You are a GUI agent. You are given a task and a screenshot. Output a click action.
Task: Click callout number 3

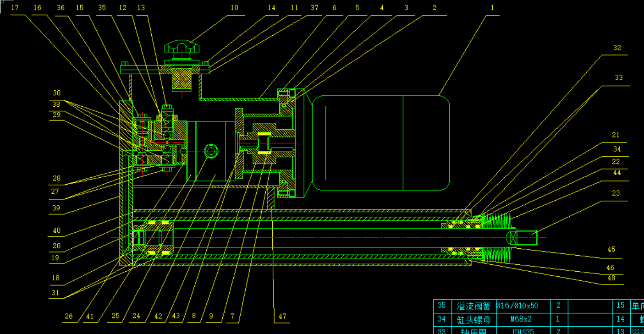(406, 8)
